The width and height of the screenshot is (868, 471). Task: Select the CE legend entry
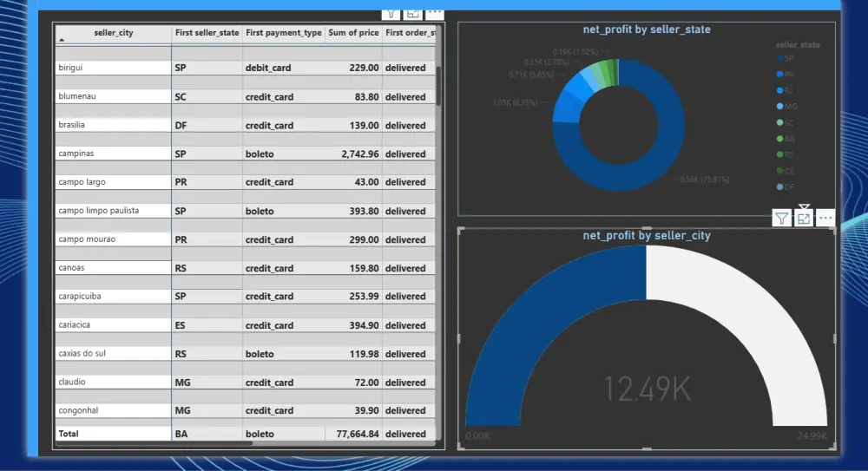point(785,171)
